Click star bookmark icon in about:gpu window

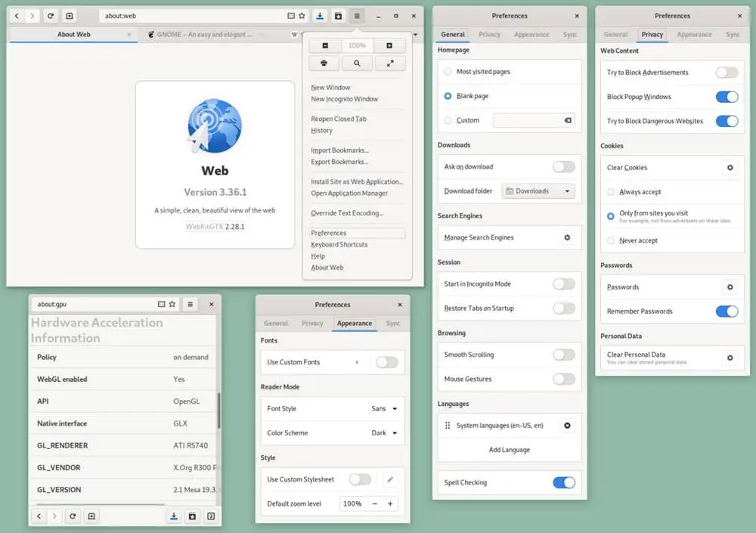(172, 305)
